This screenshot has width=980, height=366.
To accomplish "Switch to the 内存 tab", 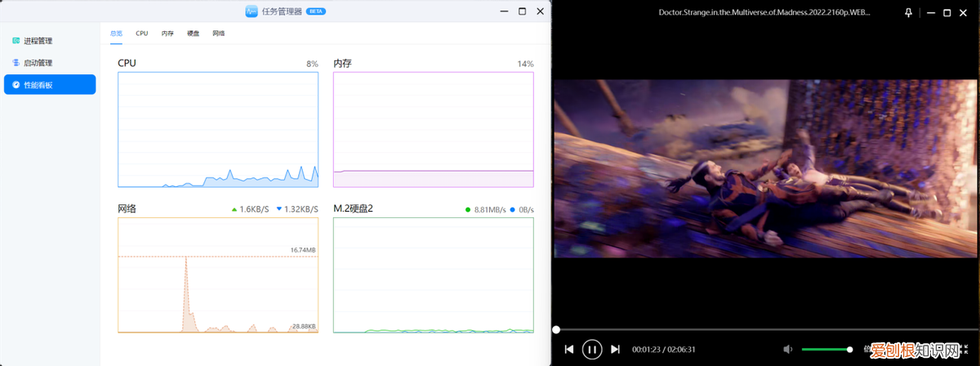I will pos(167,33).
